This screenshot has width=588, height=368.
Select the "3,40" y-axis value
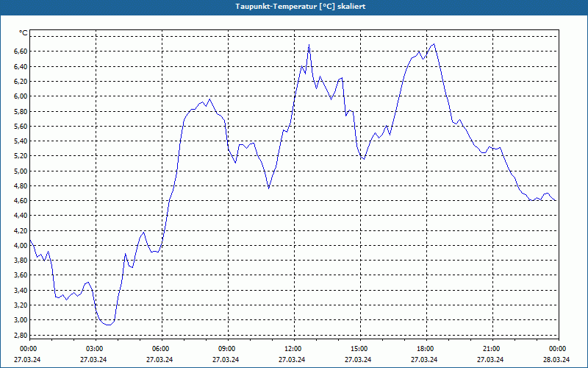tap(21, 290)
